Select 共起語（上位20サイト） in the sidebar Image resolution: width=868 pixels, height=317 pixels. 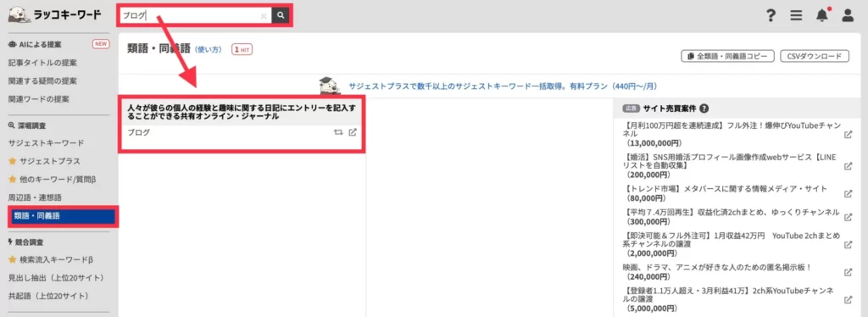point(48,296)
